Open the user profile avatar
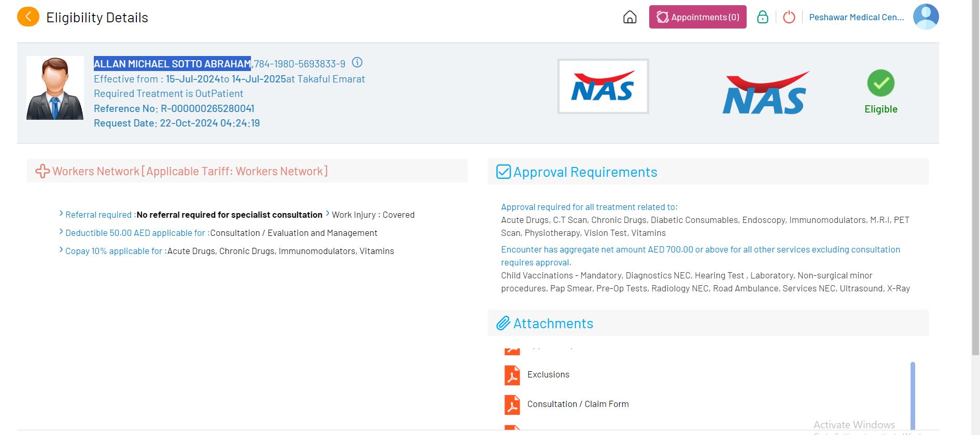 point(926,17)
